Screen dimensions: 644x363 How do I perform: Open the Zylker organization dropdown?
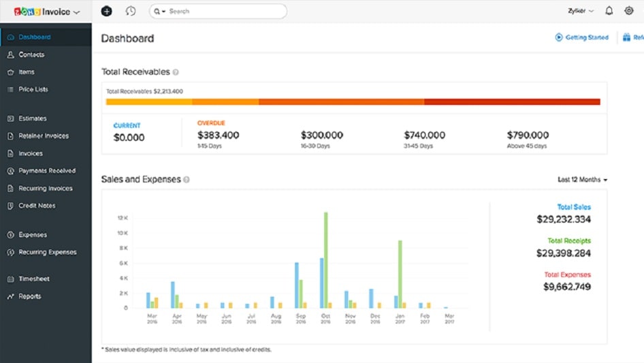[581, 11]
